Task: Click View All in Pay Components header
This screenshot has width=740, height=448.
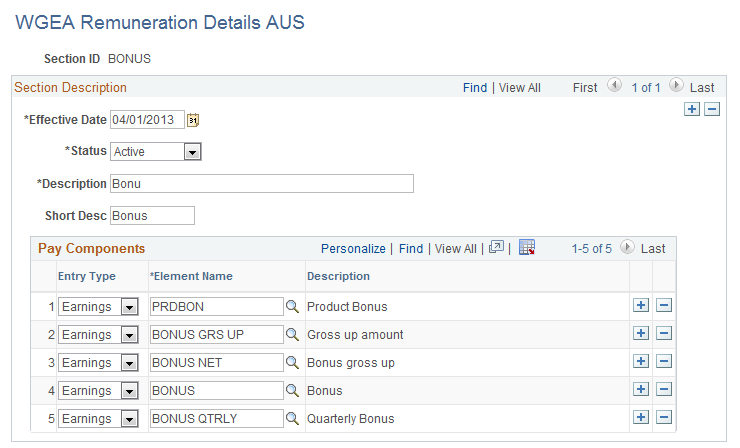Action: point(455,249)
